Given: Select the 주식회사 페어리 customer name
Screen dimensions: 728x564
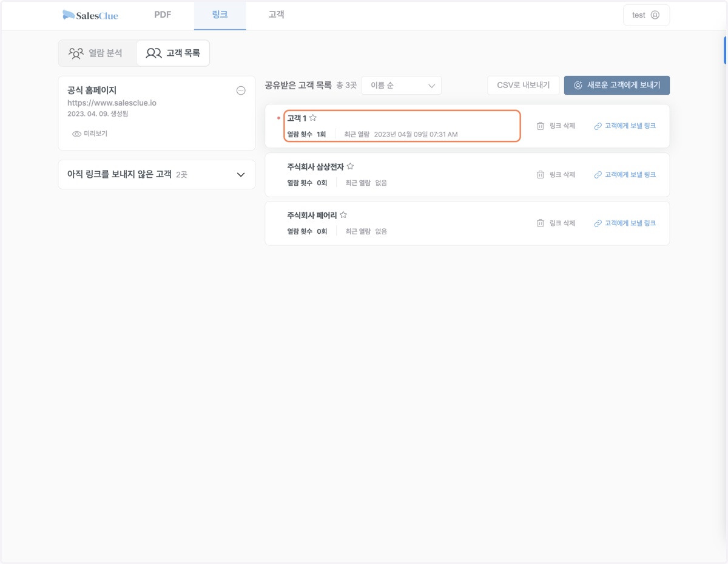Looking at the screenshot, I should click(x=312, y=216).
